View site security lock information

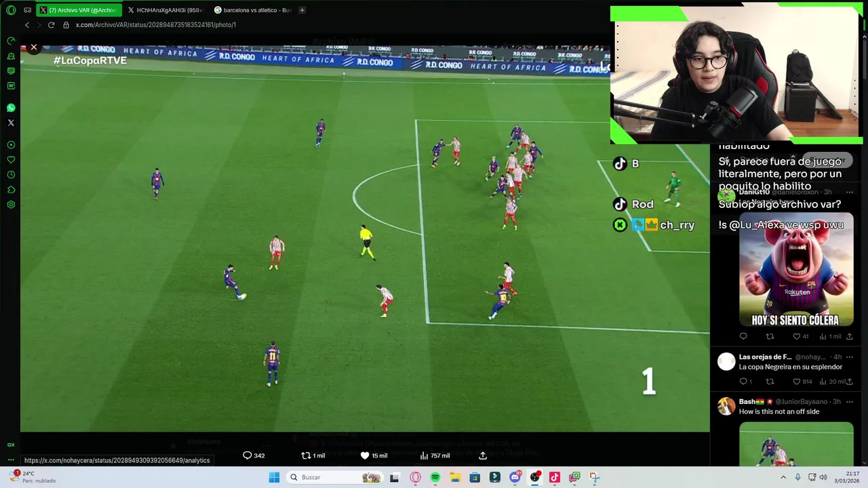[x=66, y=25]
